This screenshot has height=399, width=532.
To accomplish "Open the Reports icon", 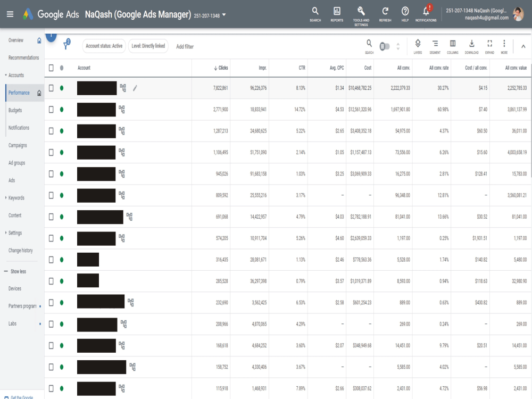I will point(337,14).
